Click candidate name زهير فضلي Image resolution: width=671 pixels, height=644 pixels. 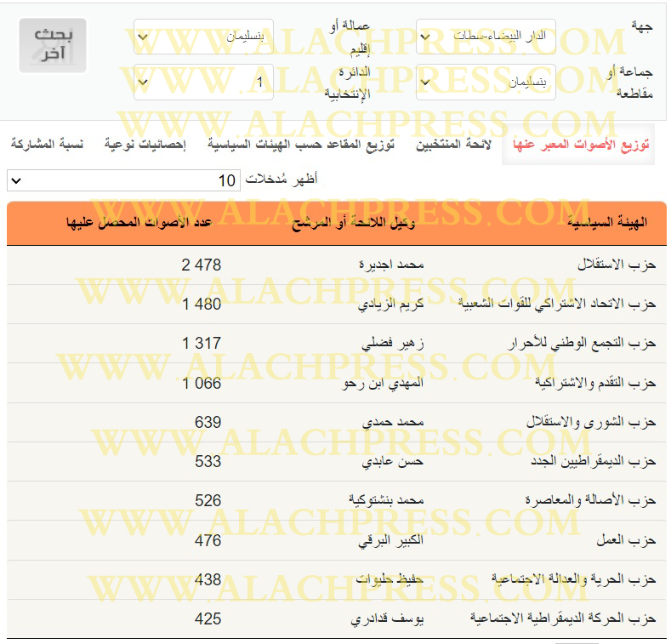click(x=392, y=344)
